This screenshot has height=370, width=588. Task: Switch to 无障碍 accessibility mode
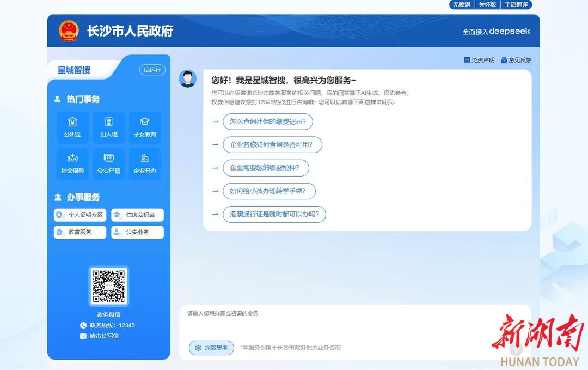pyautogui.click(x=461, y=4)
